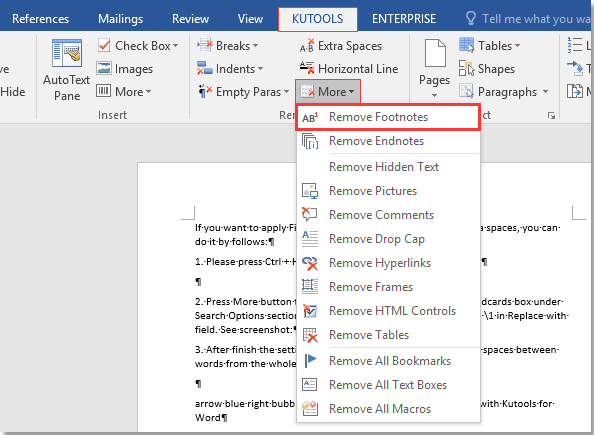Choose Remove Comments menu entry
The image size is (594, 435).
pos(388,215)
